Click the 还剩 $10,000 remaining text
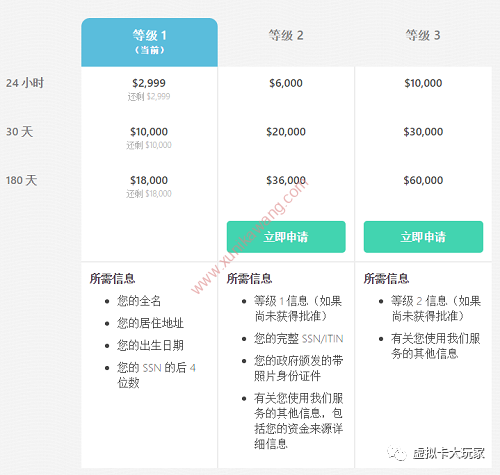This screenshot has width=500, height=475. pyautogui.click(x=149, y=145)
